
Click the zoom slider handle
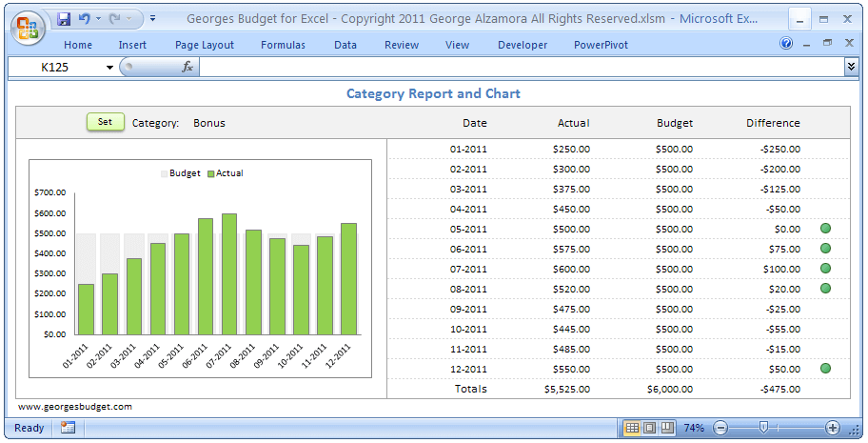click(x=762, y=428)
